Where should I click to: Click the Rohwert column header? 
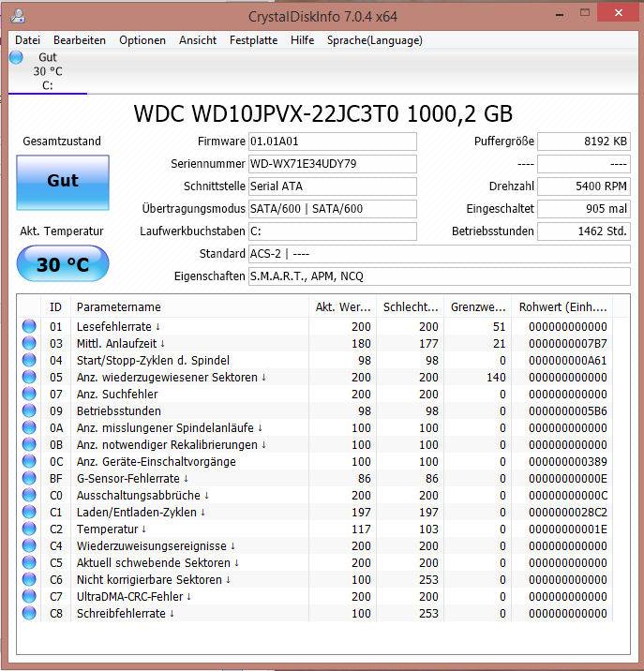click(562, 306)
